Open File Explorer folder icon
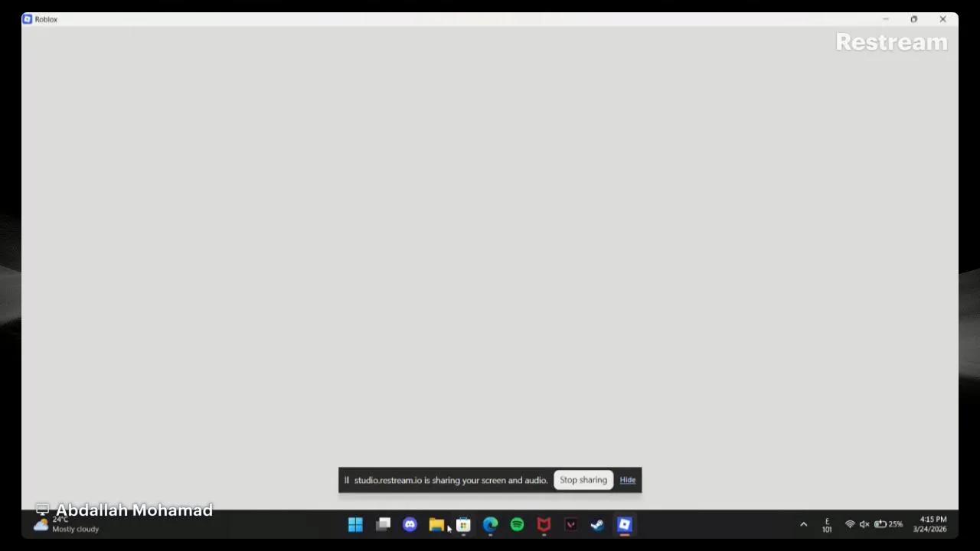 click(x=436, y=524)
